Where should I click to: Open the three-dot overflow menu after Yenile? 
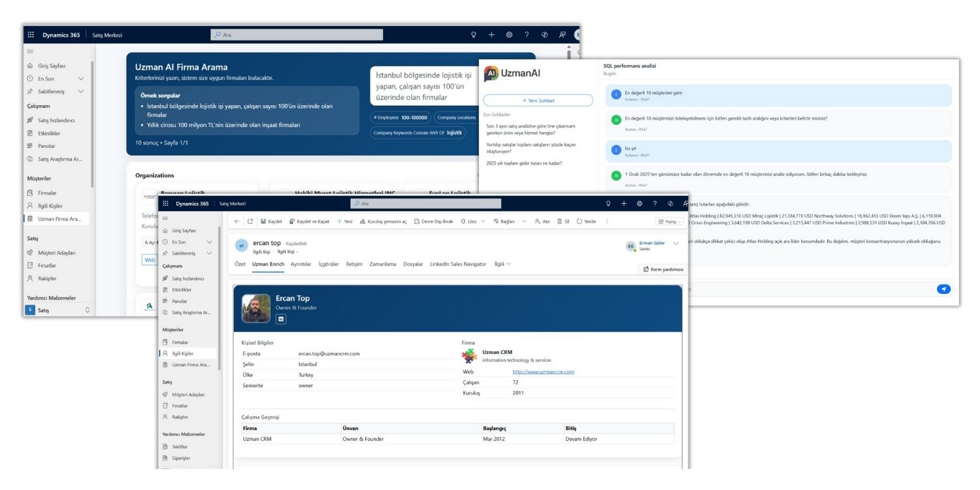click(607, 221)
